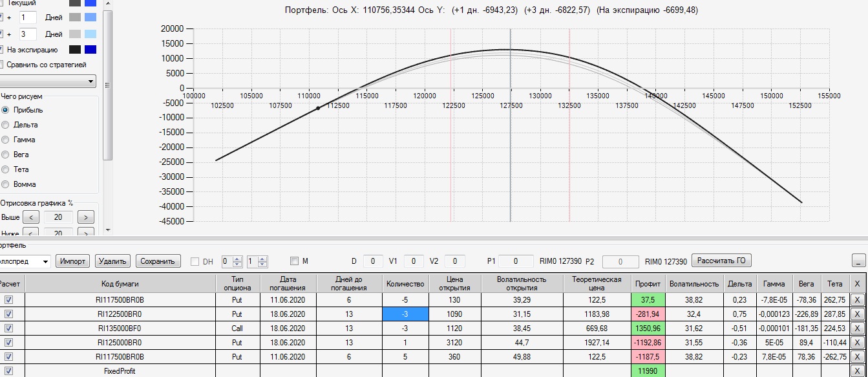Click the Тета column header
The width and height of the screenshot is (868, 377).
pyautogui.click(x=835, y=283)
